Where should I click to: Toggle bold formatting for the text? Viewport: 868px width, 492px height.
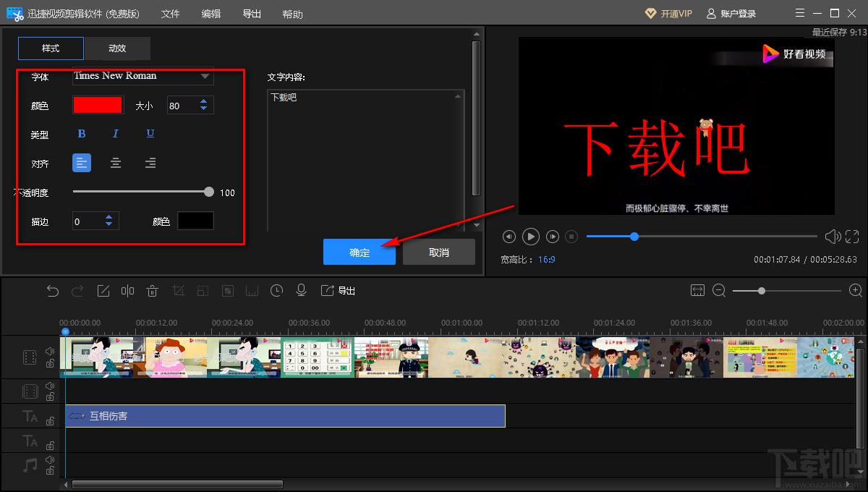click(x=81, y=133)
